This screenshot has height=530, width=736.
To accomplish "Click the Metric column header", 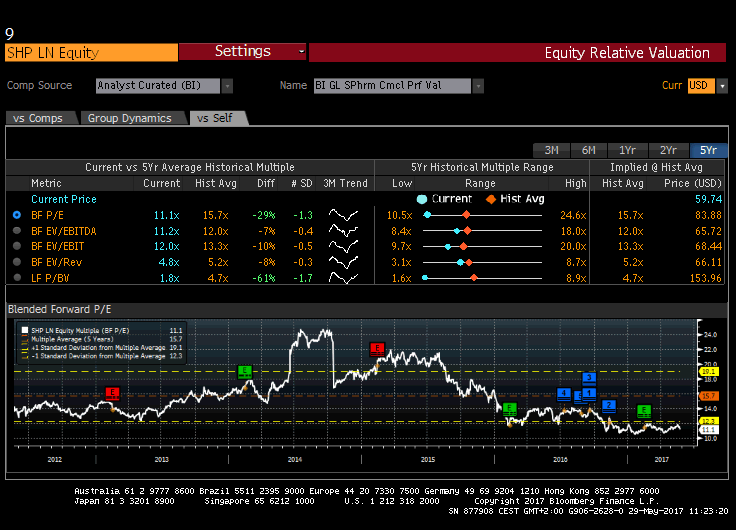I will click(46, 183).
